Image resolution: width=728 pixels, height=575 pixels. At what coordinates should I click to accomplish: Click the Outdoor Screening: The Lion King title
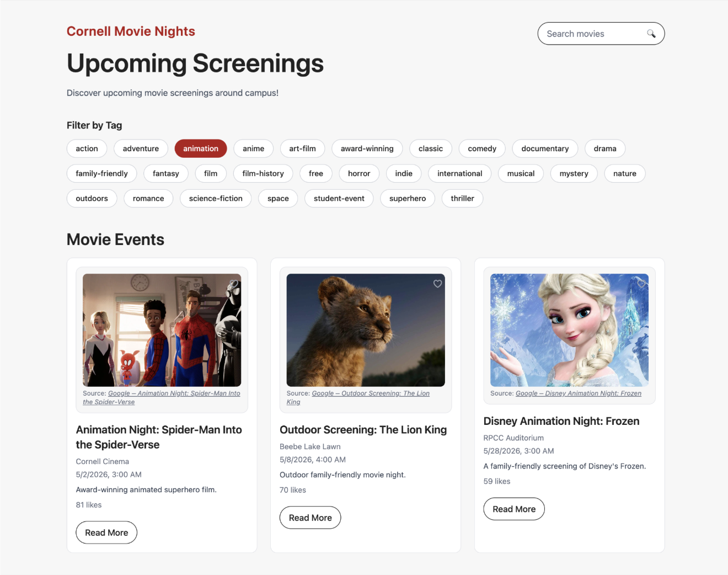[363, 430]
